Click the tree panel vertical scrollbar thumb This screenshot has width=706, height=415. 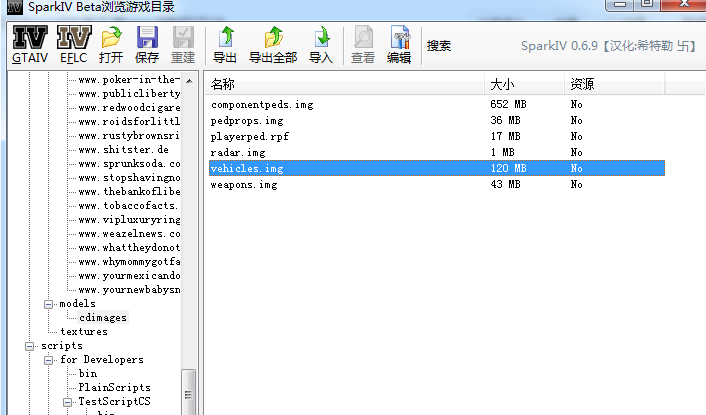pyautogui.click(x=188, y=391)
